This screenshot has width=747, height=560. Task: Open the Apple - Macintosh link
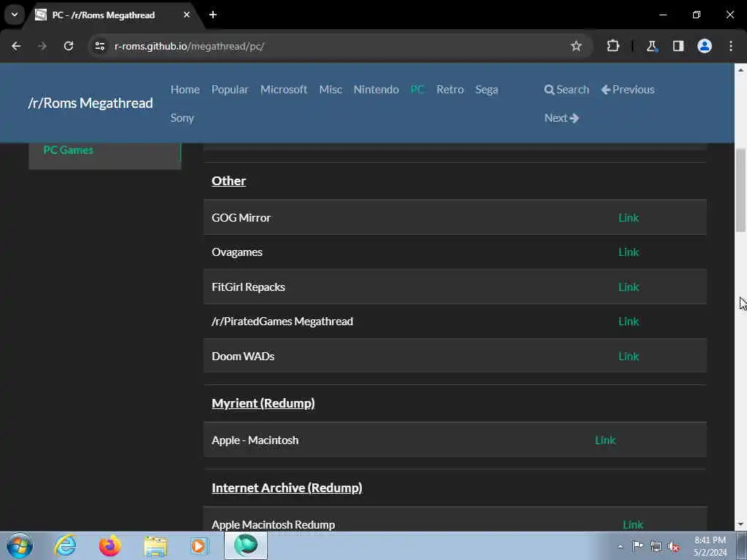point(605,440)
